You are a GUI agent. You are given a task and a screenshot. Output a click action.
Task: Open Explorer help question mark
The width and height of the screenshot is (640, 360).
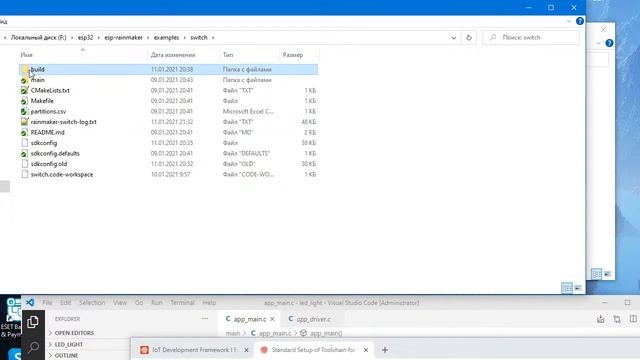tap(580, 21)
